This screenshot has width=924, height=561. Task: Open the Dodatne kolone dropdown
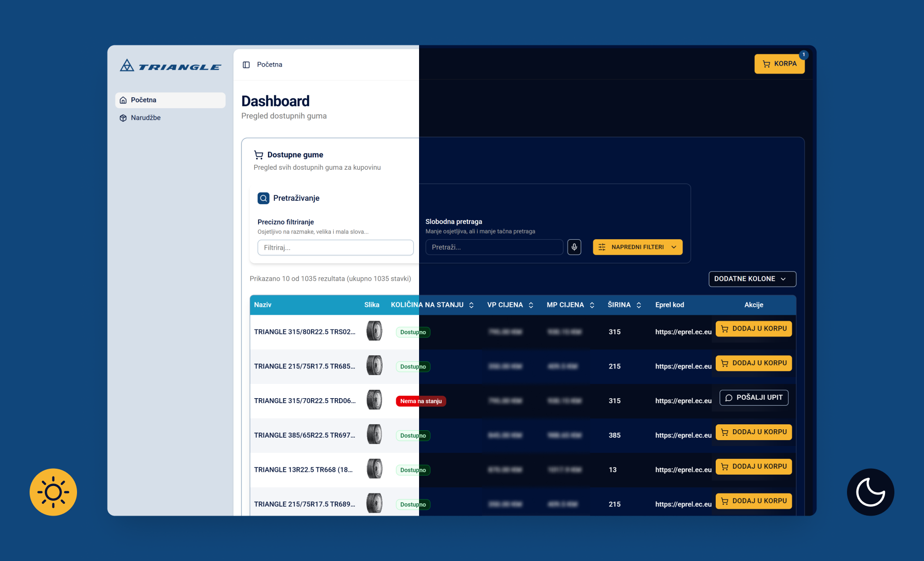tap(752, 279)
